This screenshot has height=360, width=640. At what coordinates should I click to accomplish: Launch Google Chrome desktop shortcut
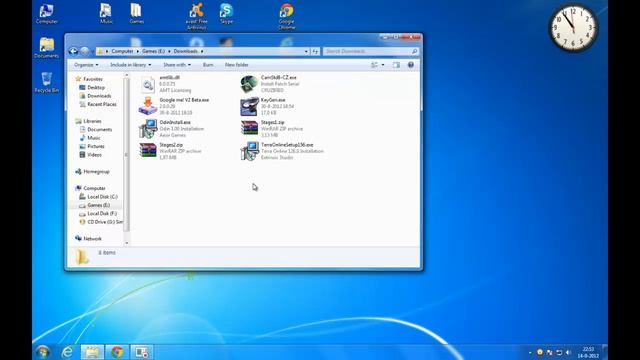tap(286, 16)
